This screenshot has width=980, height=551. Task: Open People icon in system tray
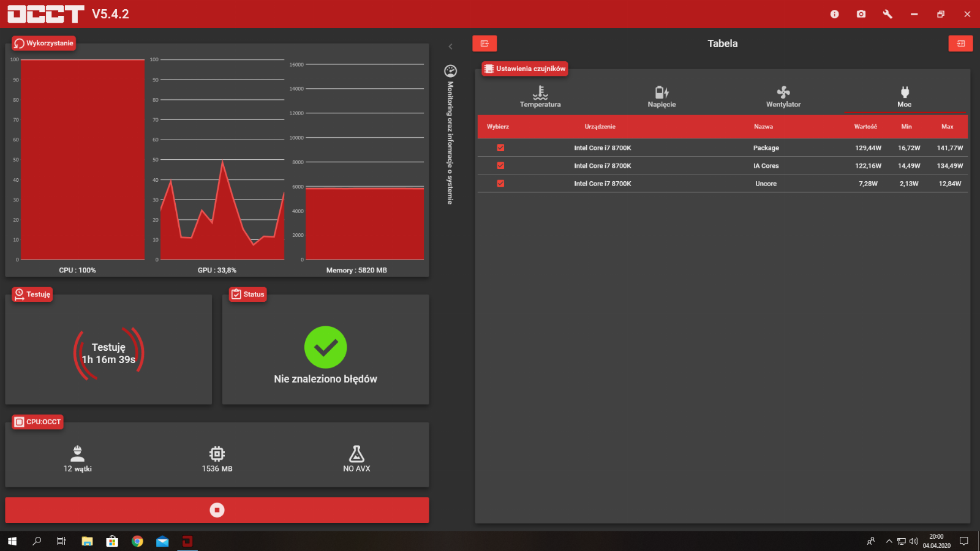[871, 541]
